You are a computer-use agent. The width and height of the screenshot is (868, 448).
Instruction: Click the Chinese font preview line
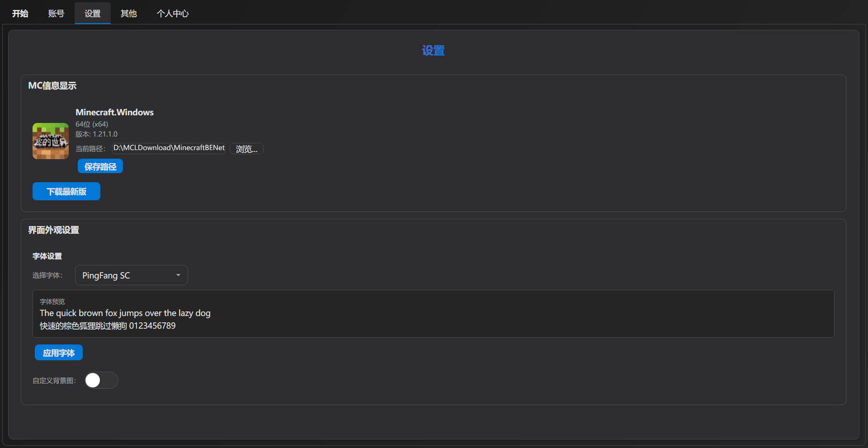click(108, 326)
